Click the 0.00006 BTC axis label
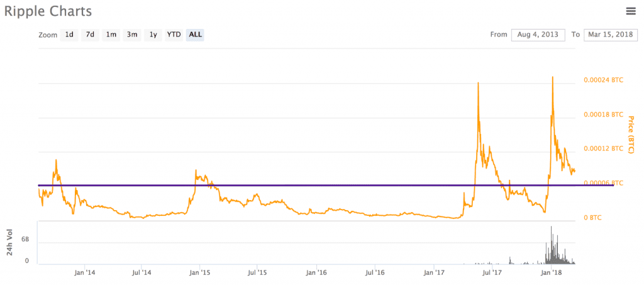644x285 pixels. point(603,182)
